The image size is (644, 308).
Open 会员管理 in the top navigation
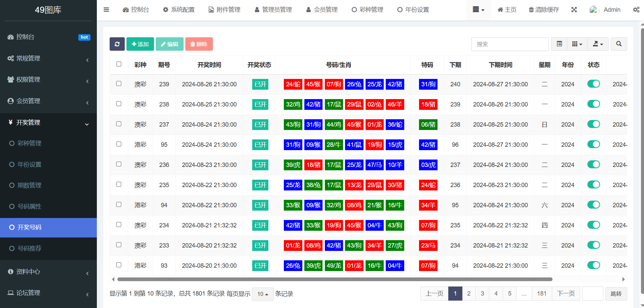(322, 10)
